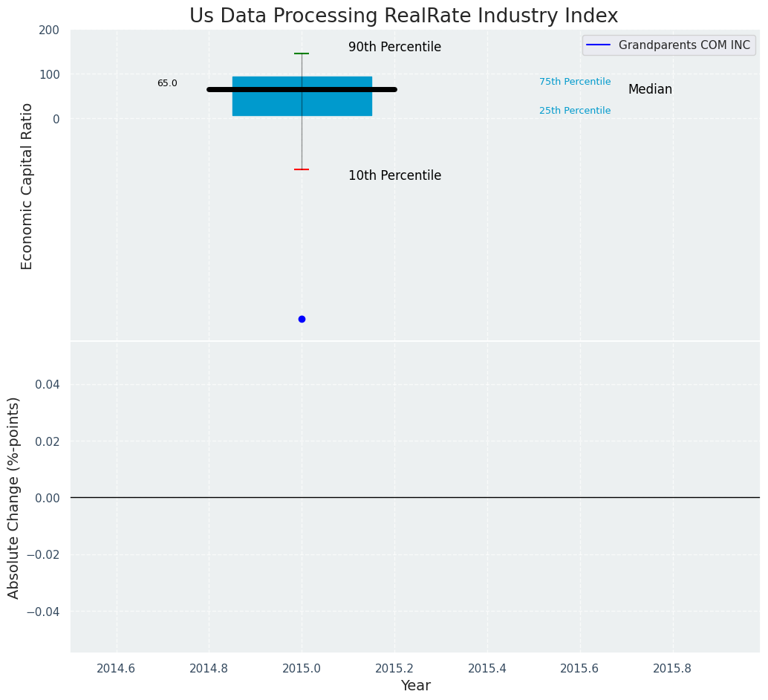The height and width of the screenshot is (700, 768).
Task: Click the 90th Percentile annotation text
Action: tap(394, 47)
